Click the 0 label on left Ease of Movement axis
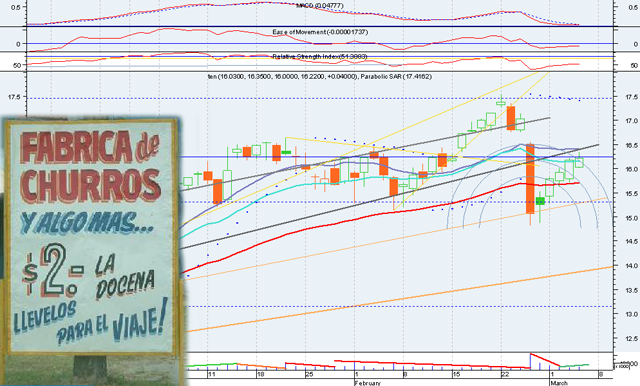Image resolution: width=640 pixels, height=386 pixels. point(18,44)
